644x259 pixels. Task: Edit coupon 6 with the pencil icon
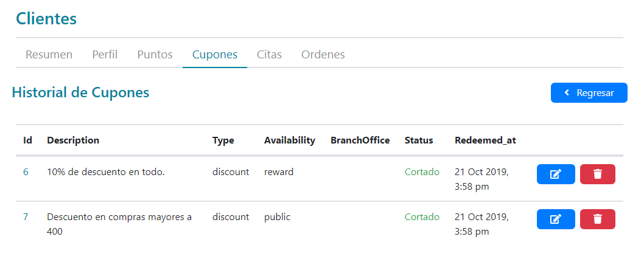click(555, 174)
